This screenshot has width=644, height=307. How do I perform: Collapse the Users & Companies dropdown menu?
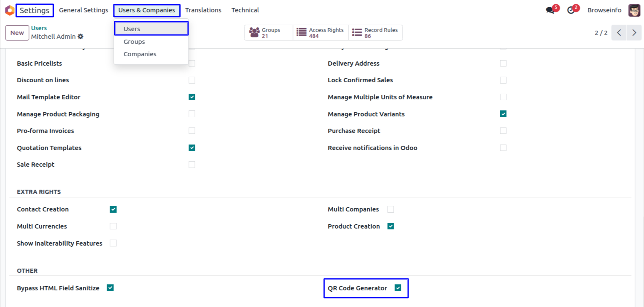coord(147,10)
